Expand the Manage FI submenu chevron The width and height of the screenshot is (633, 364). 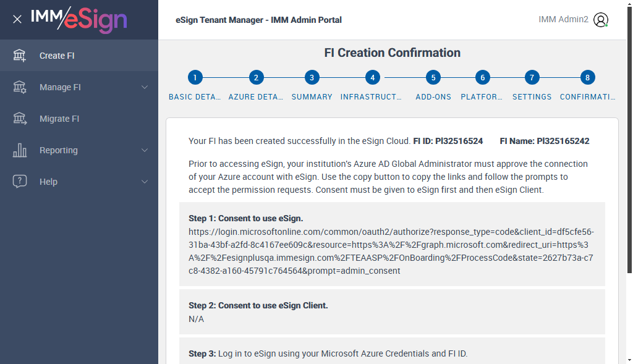[145, 87]
